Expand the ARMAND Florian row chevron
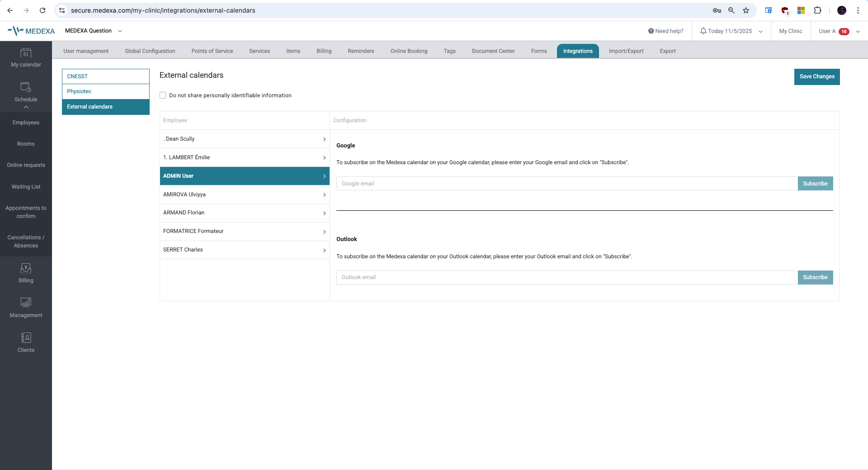This screenshot has width=868, height=470. click(x=325, y=214)
